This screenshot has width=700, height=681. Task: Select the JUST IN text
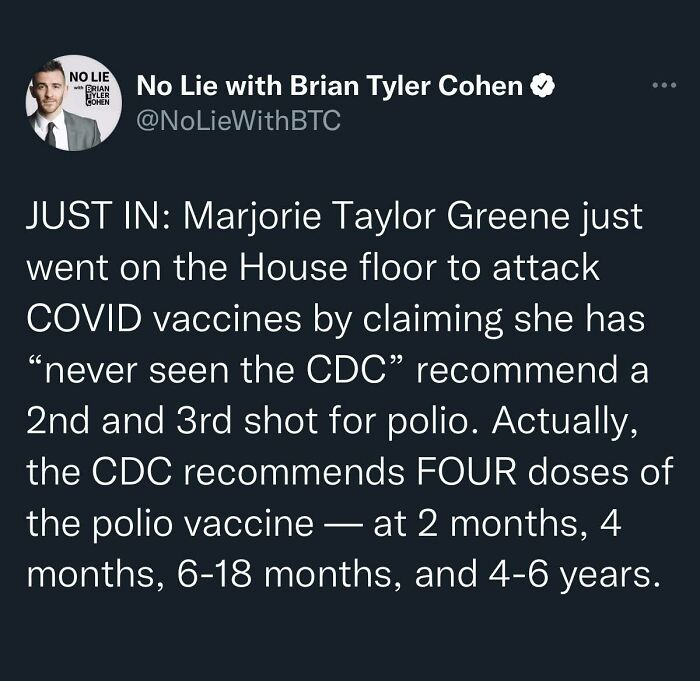98,216
